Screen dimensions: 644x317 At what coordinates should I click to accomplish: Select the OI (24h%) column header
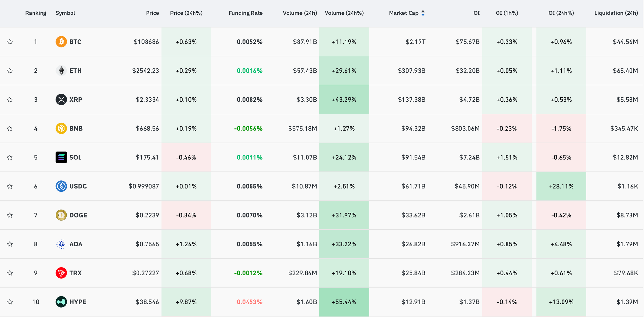pos(561,13)
